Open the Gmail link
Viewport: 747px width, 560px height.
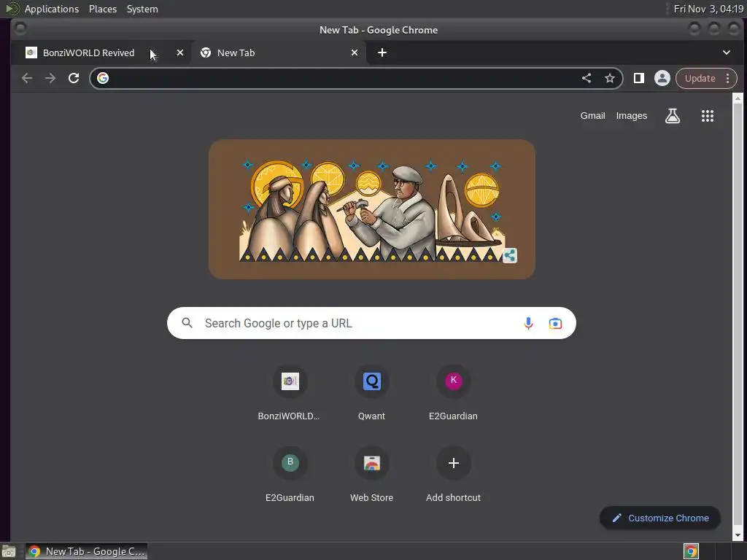(x=592, y=116)
